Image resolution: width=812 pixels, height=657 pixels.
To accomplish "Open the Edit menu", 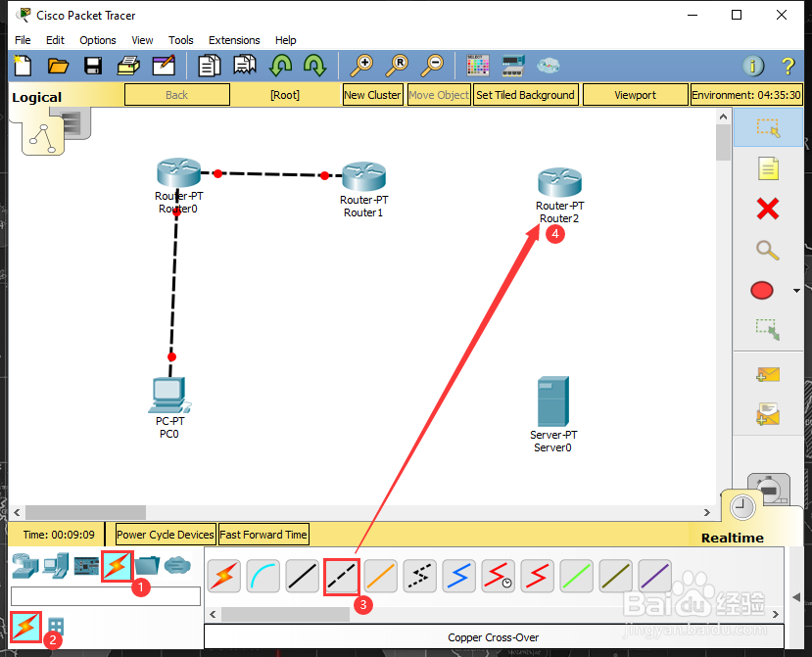I will point(55,40).
